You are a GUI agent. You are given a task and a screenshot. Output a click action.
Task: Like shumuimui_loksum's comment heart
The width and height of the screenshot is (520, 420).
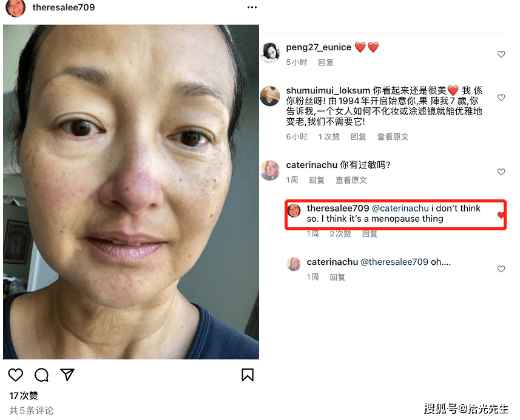click(501, 98)
